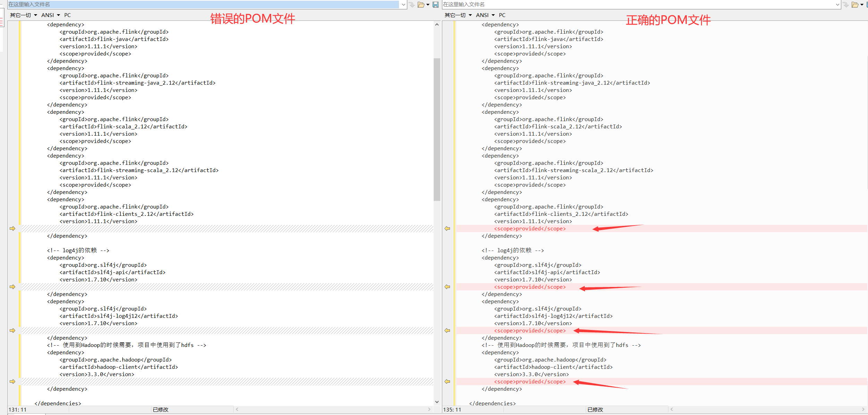Select the PC line-ending menu on the left pane
The height and width of the screenshot is (415, 868).
pos(67,15)
